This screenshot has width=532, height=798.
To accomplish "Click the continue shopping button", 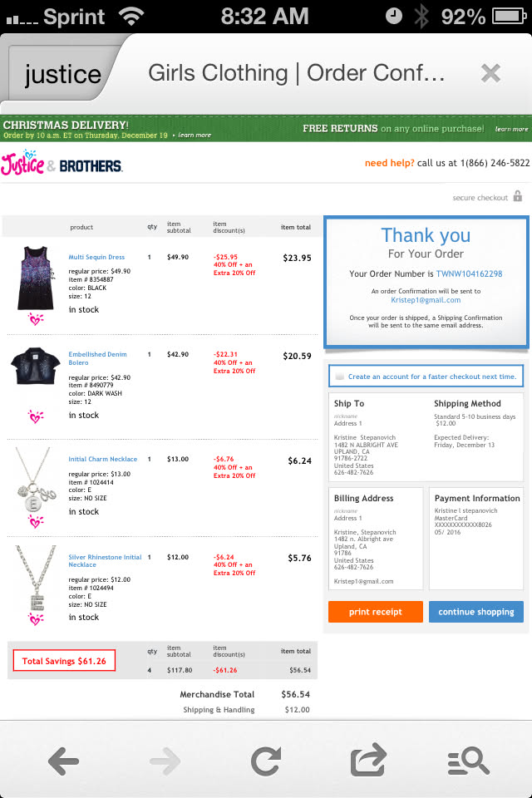I will (x=476, y=612).
